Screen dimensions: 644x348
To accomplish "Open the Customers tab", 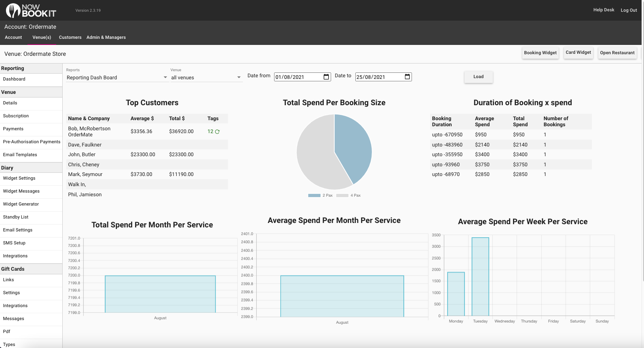I will (70, 37).
